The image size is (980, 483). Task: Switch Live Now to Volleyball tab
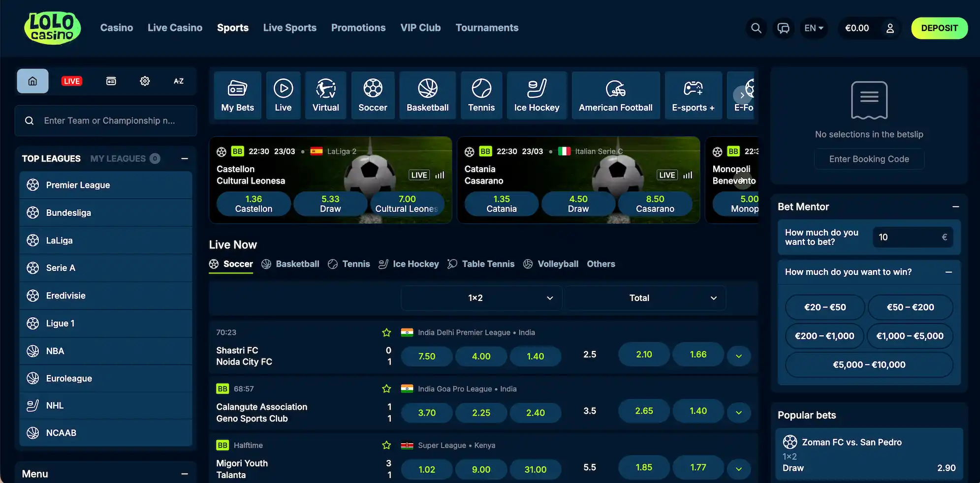pyautogui.click(x=551, y=264)
